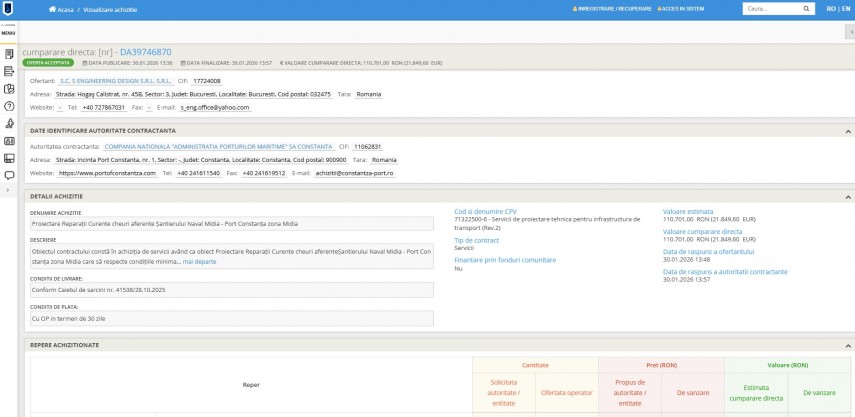855x417 pixels.
Task: Open the help question mark icon
Action: [9, 105]
